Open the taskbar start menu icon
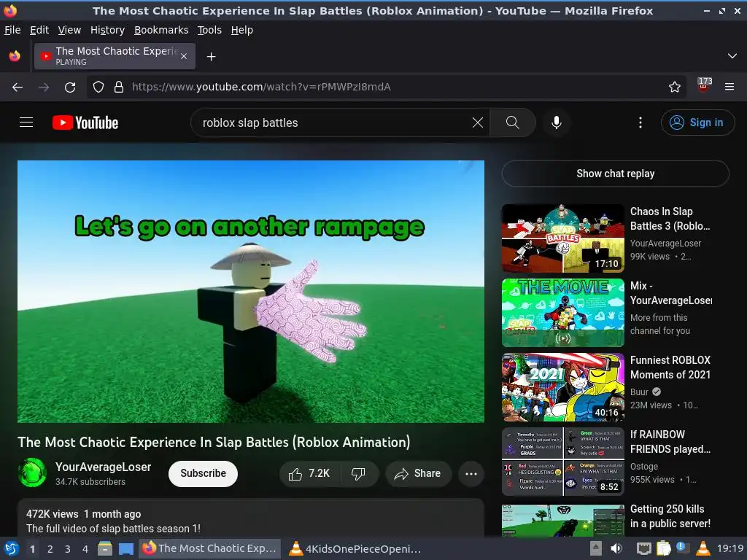Screen dimensions: 747x560 click(11, 548)
